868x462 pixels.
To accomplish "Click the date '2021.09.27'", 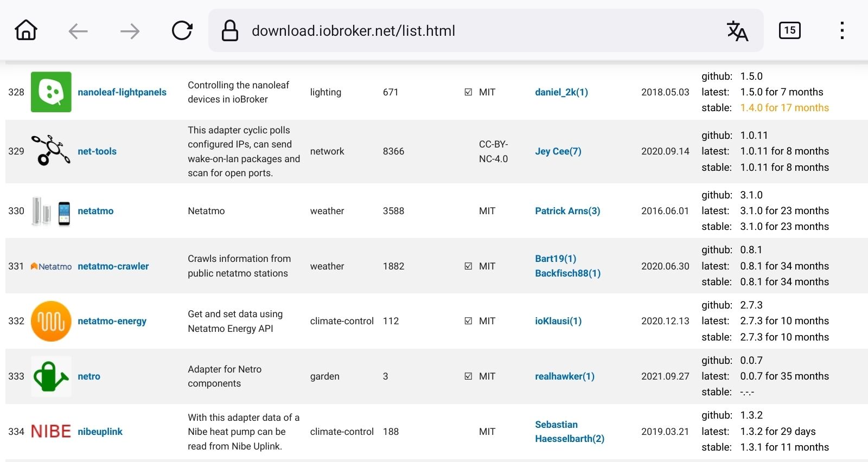I will (x=665, y=376).
